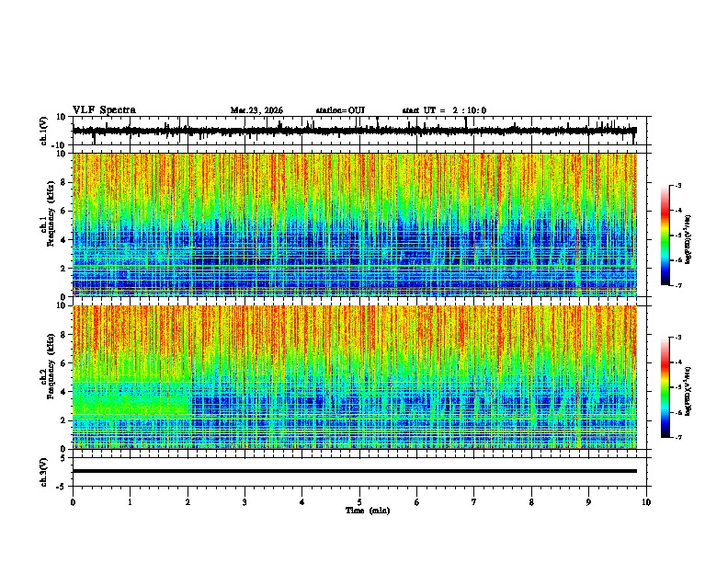Click the "Time (min)" axis label
This screenshot has height=563, width=728.
[368, 511]
